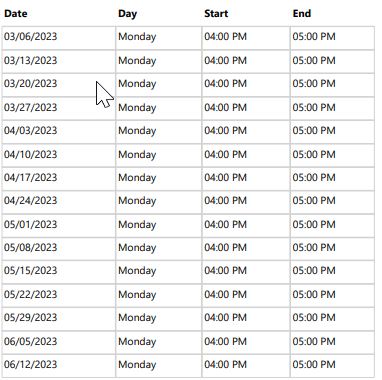This screenshot has height=380, width=382.
Task: Click the 04/03/2023 date cell
Action: point(59,132)
